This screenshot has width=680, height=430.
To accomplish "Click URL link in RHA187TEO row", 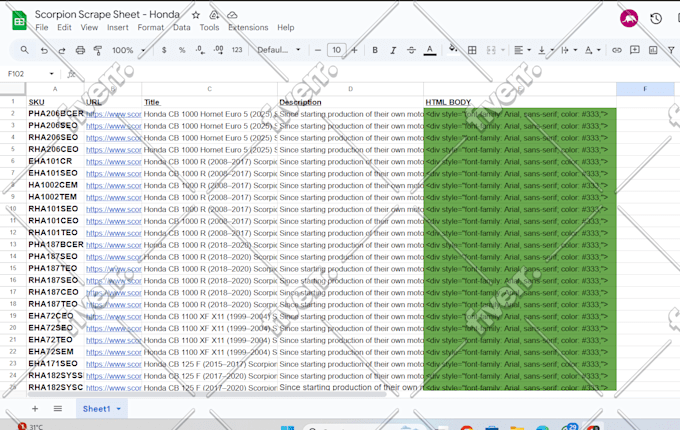I will (x=114, y=304).
